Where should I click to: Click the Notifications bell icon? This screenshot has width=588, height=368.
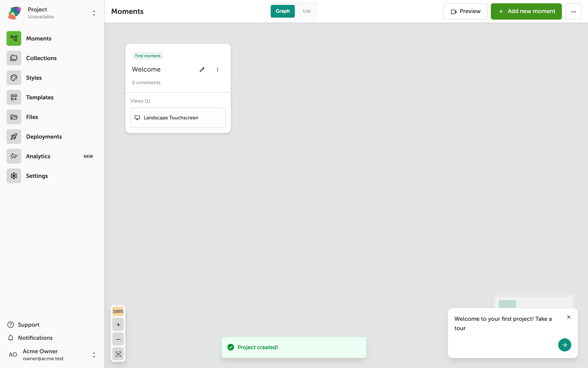pos(10,338)
